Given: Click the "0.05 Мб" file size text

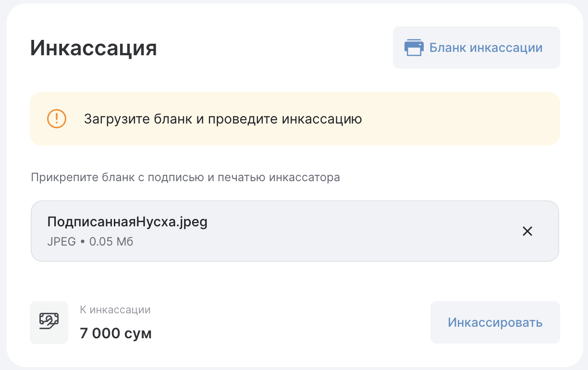Looking at the screenshot, I should point(111,242).
